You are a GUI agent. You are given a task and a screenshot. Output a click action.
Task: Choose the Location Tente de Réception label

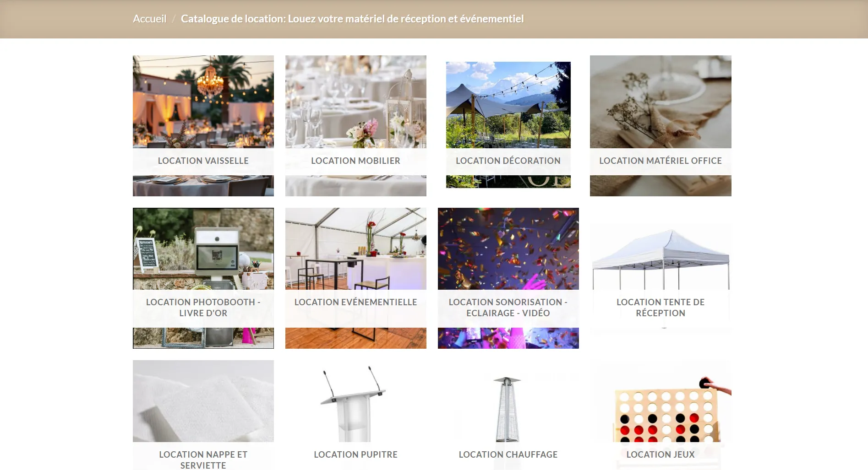point(661,308)
